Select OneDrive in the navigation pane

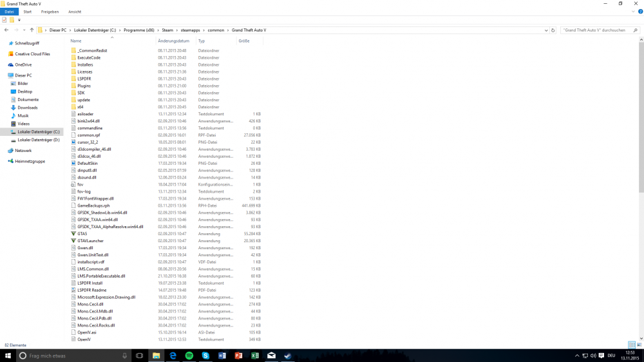coord(23,64)
